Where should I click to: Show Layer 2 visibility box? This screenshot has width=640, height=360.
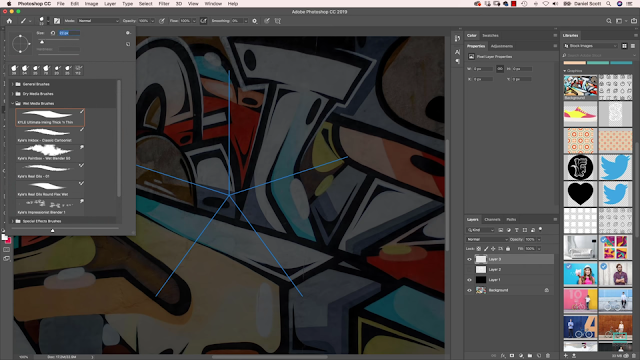pyautogui.click(x=469, y=270)
